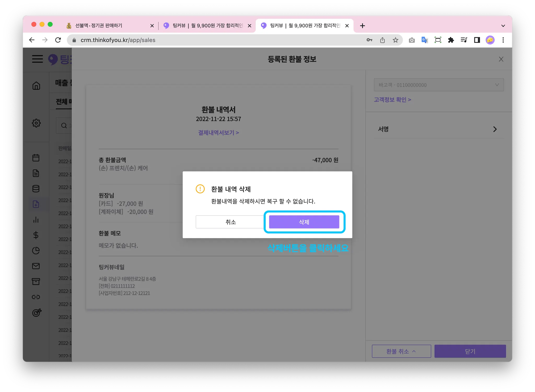Open the bar chart statistics icon
Image resolution: width=535 pixels, height=392 pixels.
click(x=36, y=219)
